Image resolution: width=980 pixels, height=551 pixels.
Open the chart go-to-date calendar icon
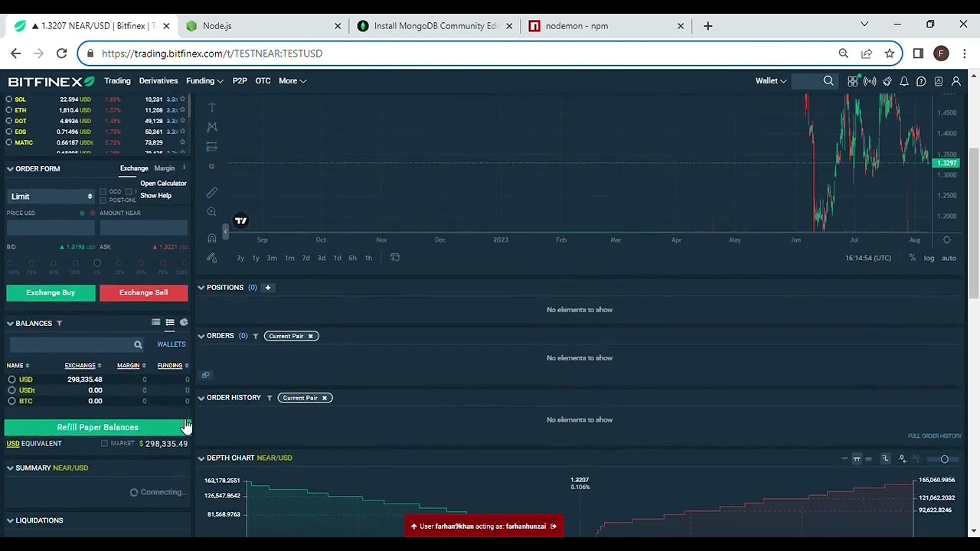[x=395, y=258]
